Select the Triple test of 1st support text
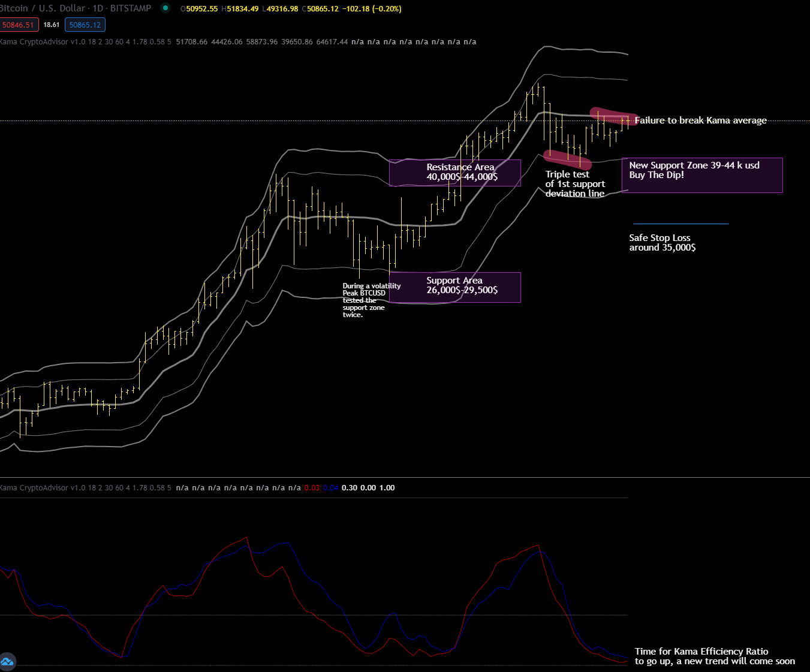The height and width of the screenshot is (672, 810). [x=574, y=184]
